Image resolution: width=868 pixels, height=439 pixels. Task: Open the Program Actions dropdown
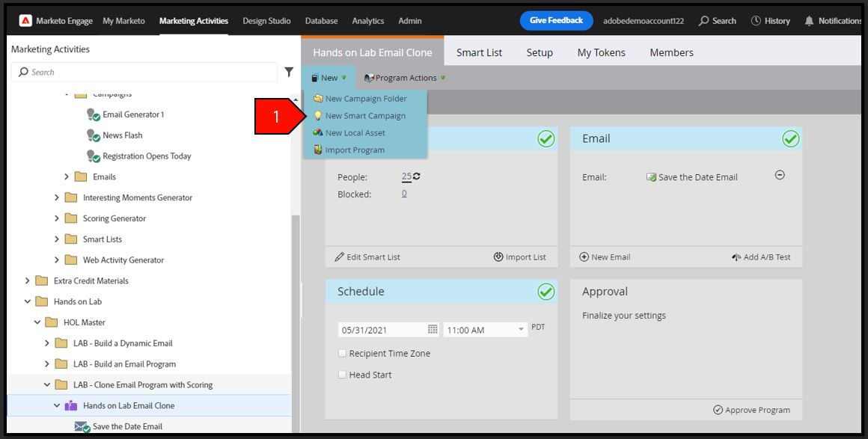pyautogui.click(x=405, y=78)
